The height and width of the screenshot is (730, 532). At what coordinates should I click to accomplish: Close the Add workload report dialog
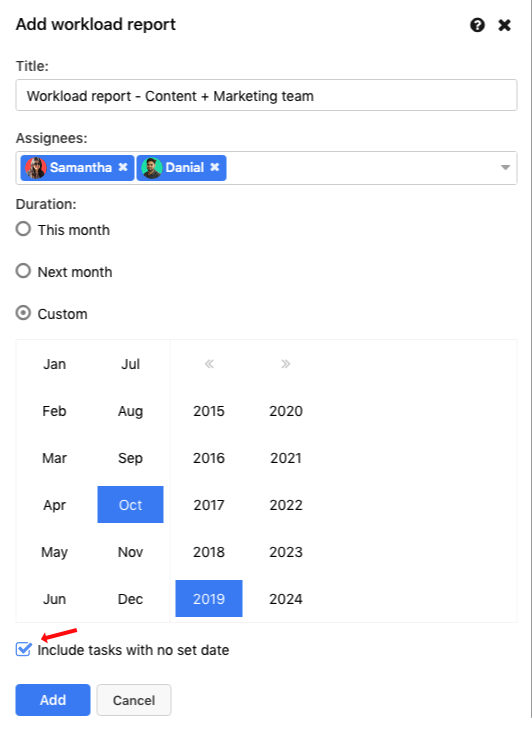click(505, 25)
